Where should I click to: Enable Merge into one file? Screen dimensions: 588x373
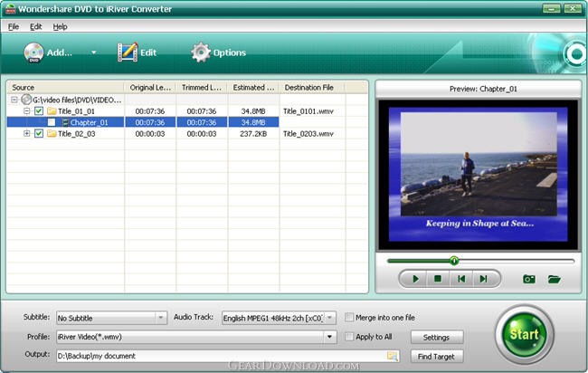(x=349, y=318)
